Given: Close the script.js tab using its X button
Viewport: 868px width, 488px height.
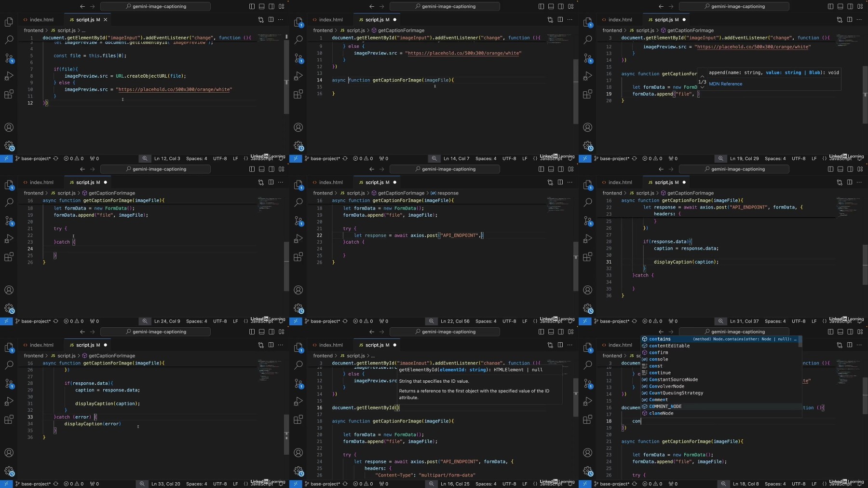Looking at the screenshot, I should coord(106,20).
